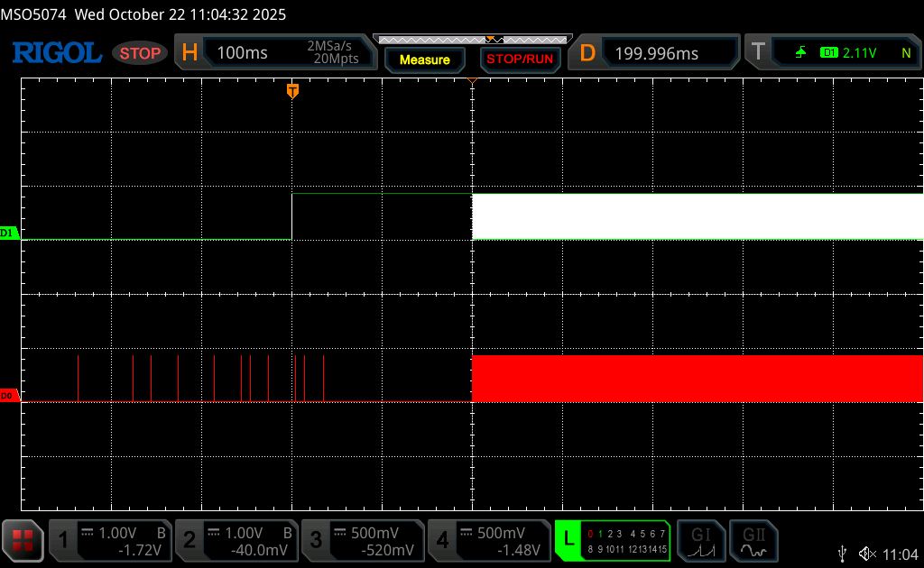Image resolution: width=924 pixels, height=568 pixels.
Task: Click the D0 channel label on left edge
Action: click(x=8, y=396)
